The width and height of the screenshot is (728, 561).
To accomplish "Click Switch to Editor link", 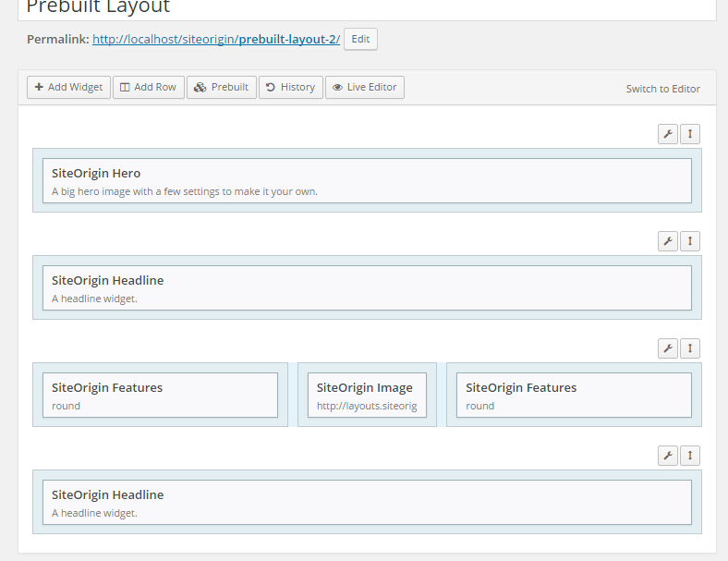I will pyautogui.click(x=662, y=89).
